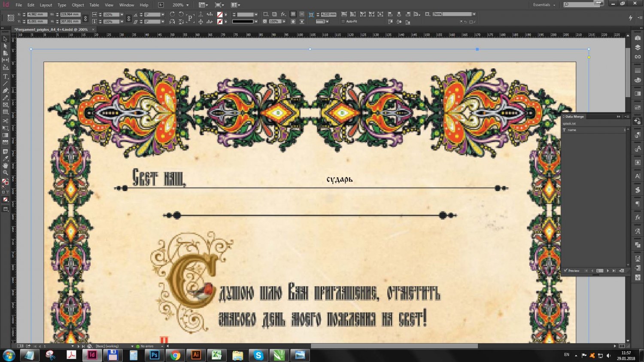644x362 pixels.
Task: Open the Window menu
Action: coord(127,5)
